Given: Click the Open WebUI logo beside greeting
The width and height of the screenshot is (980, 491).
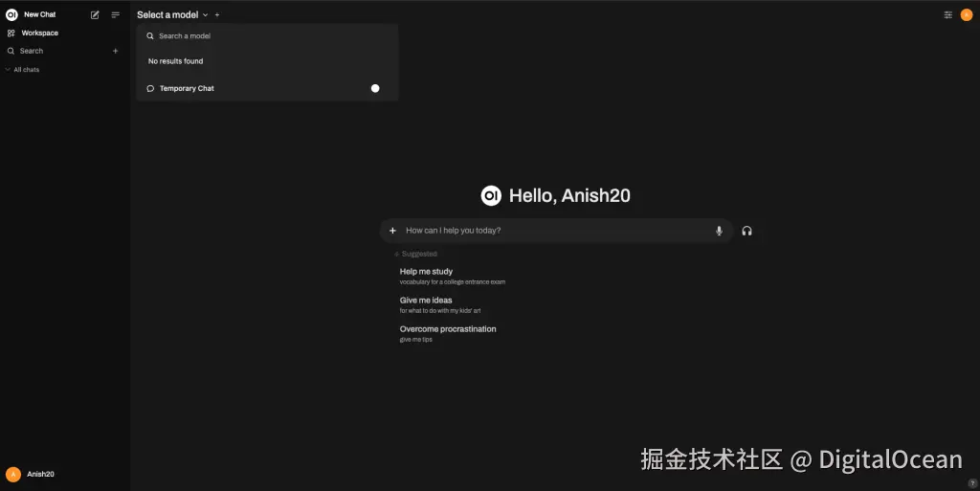Looking at the screenshot, I should point(491,195).
